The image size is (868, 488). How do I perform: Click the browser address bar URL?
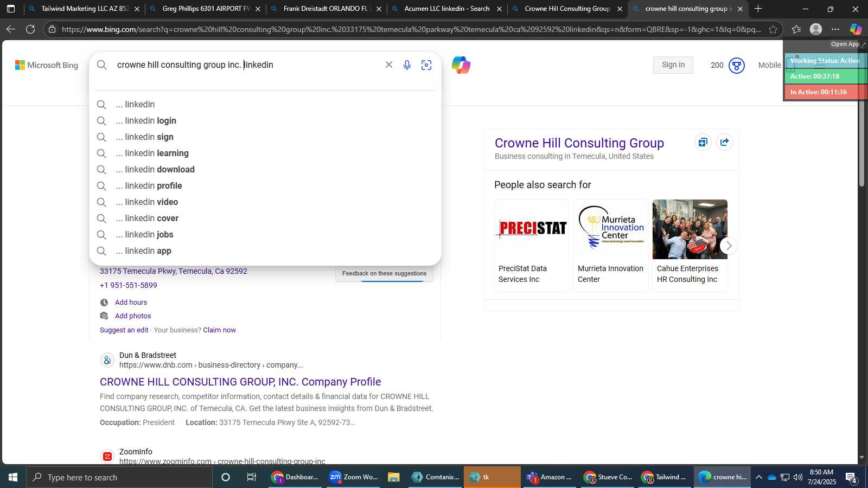click(411, 29)
